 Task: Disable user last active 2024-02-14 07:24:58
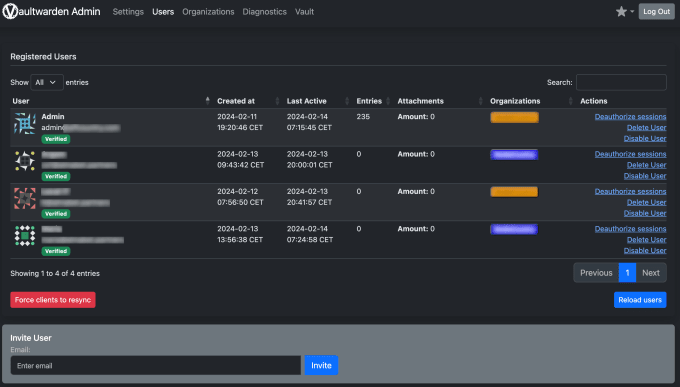coord(645,250)
